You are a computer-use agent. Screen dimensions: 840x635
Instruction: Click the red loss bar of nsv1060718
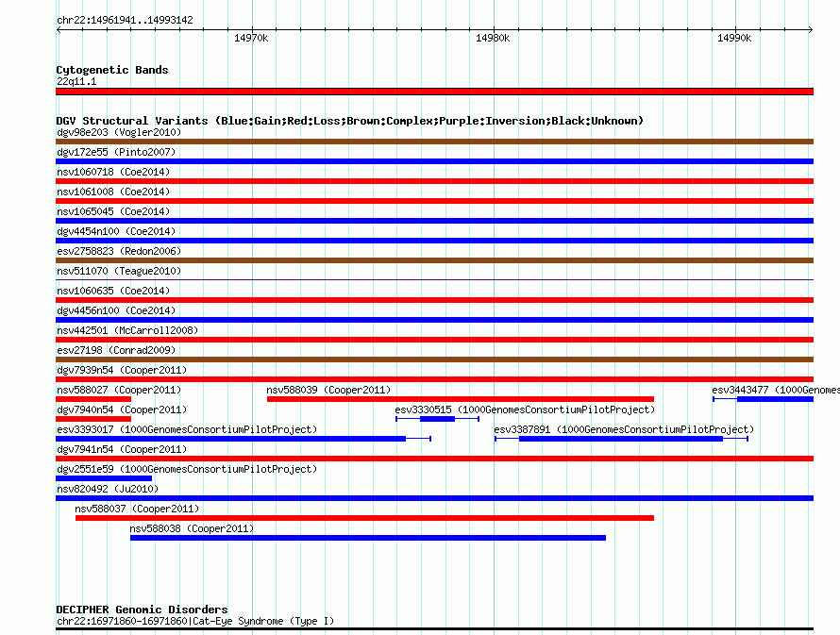pos(434,181)
